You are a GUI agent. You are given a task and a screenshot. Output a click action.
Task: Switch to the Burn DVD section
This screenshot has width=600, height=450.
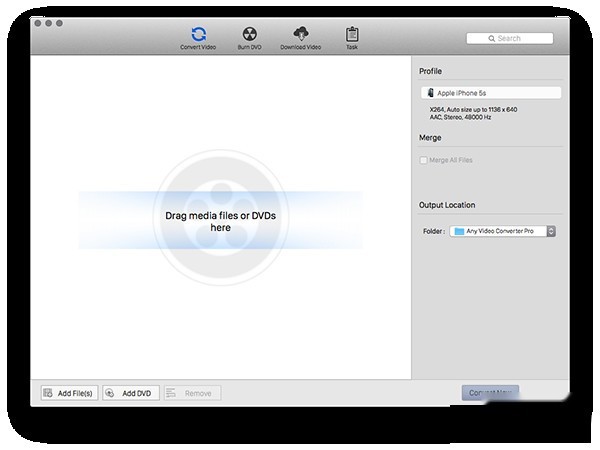(249, 38)
